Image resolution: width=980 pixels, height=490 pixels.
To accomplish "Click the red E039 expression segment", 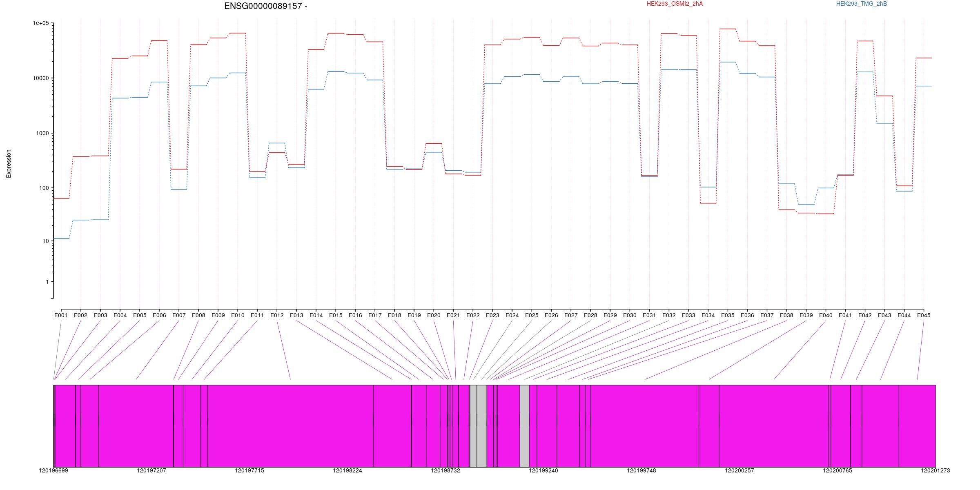I will [x=806, y=213].
